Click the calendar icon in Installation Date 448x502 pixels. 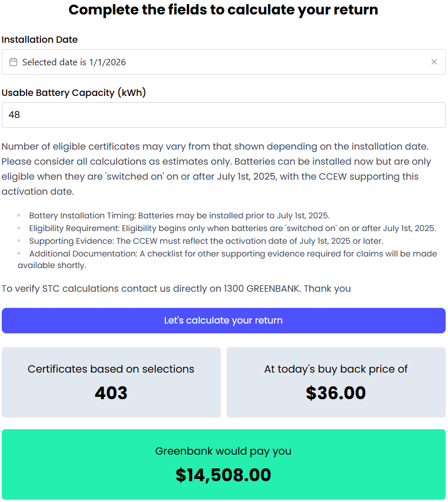[13, 62]
